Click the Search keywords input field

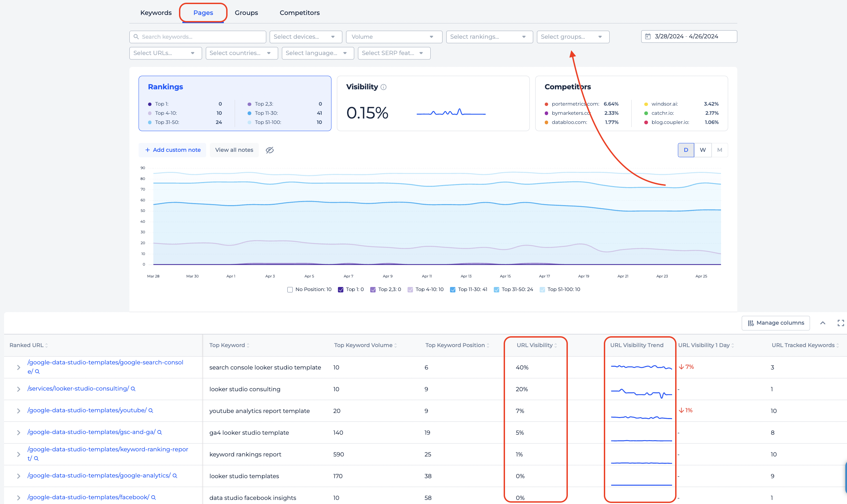[x=198, y=37]
